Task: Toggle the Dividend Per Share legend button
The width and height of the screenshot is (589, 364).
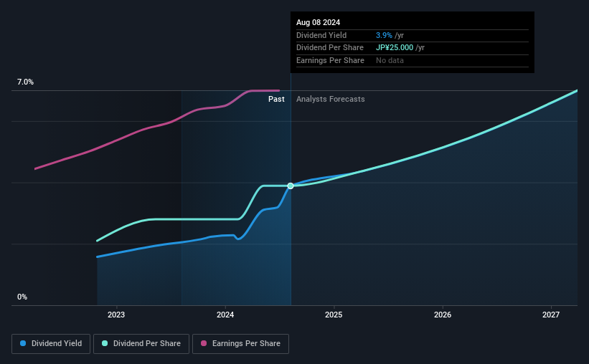Action: (x=141, y=344)
